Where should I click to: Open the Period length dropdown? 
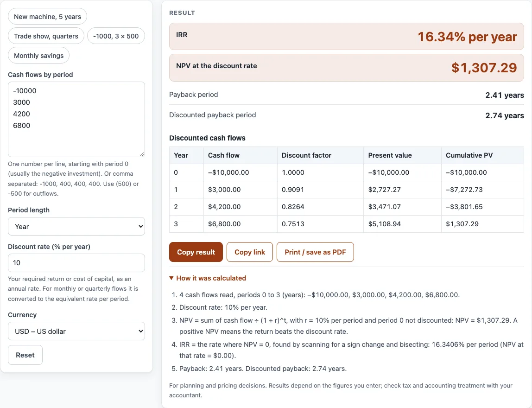76,226
